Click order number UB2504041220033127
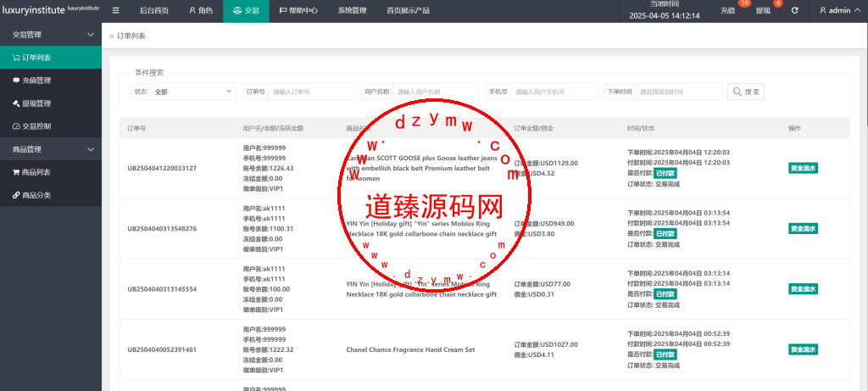 click(x=162, y=169)
